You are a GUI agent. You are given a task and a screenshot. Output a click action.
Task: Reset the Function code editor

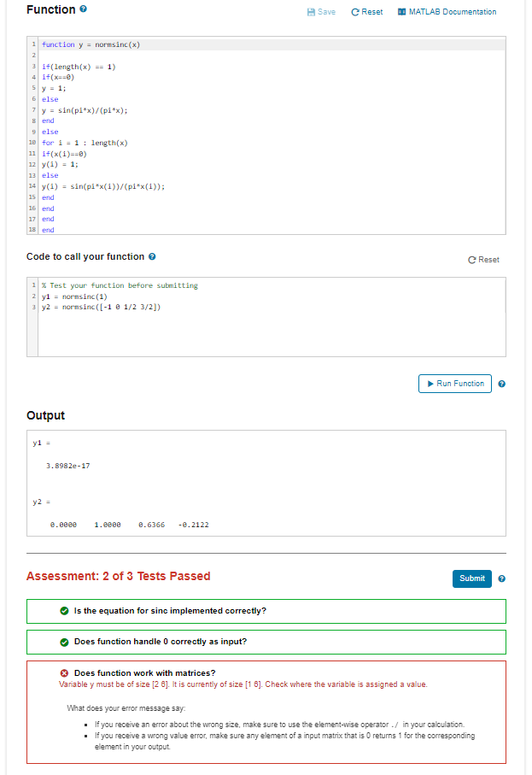tap(366, 12)
